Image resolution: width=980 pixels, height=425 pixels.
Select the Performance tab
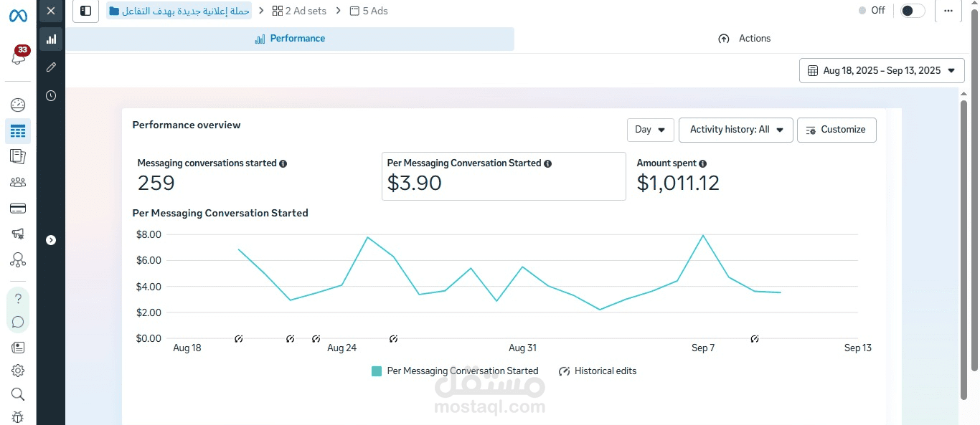pos(290,39)
